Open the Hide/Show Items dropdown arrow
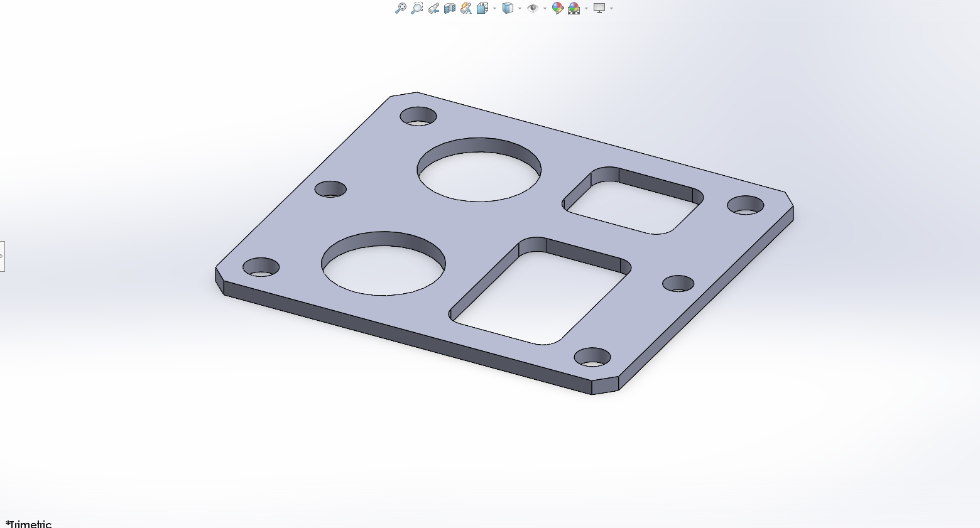 click(545, 9)
